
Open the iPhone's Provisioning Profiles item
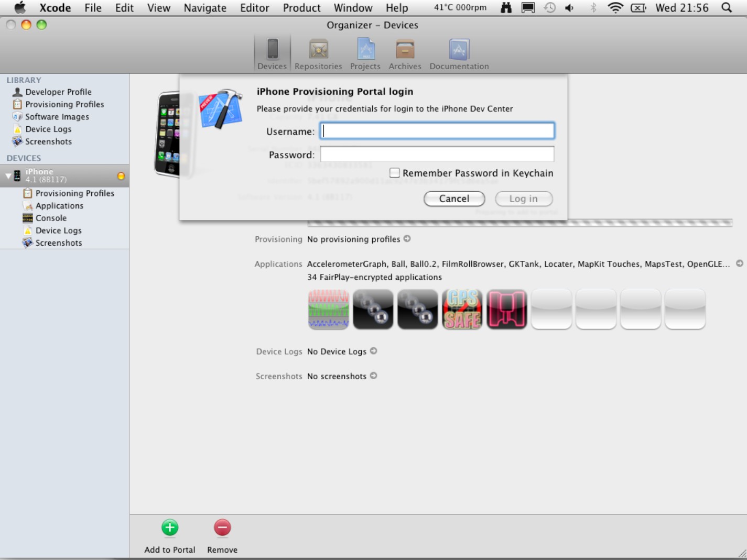(74, 193)
